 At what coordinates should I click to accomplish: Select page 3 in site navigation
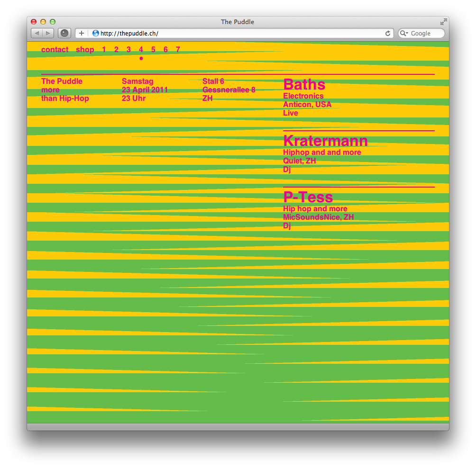click(x=128, y=50)
